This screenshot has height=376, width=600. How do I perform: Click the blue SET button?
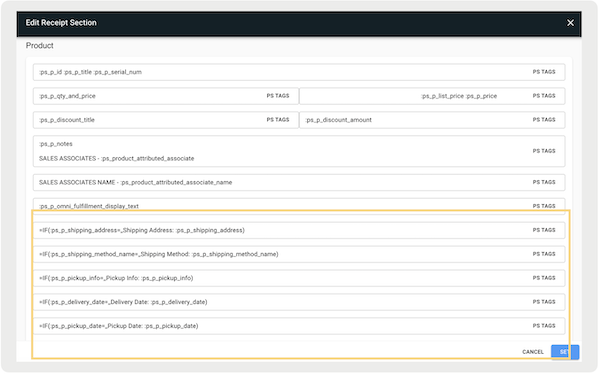click(565, 352)
